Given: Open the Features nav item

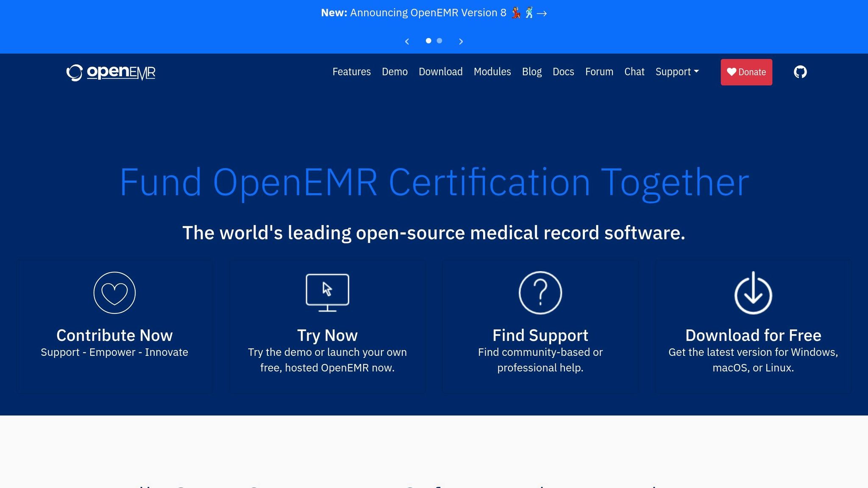Looking at the screenshot, I should pyautogui.click(x=351, y=72).
